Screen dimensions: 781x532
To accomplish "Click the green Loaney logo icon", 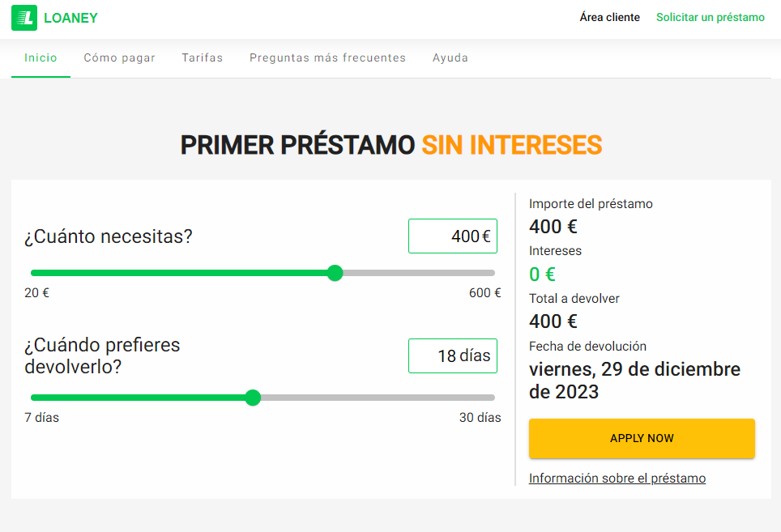I will 24,18.
